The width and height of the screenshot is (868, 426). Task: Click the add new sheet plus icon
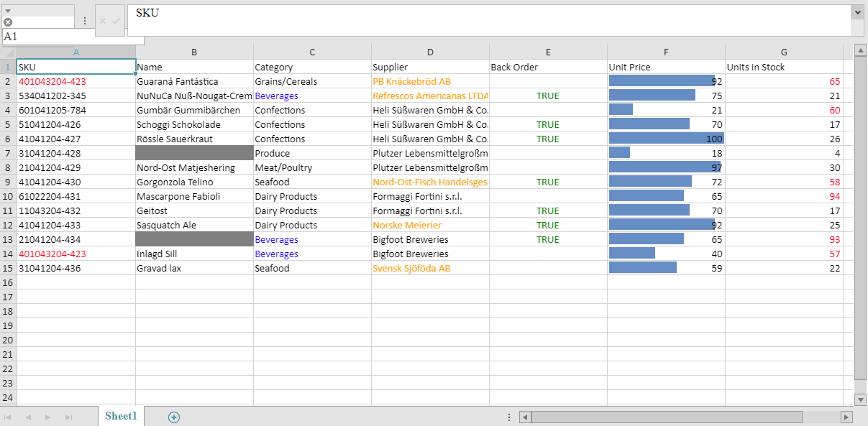(x=173, y=417)
